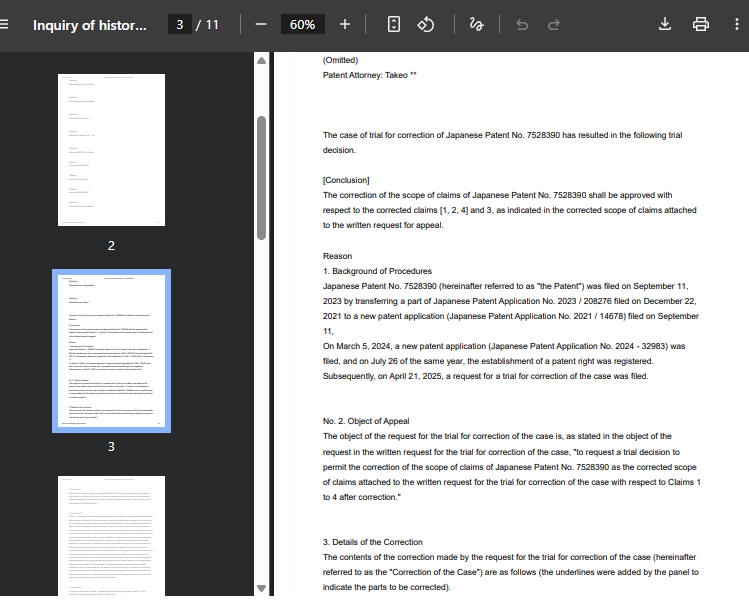Click the '(Omitted)' text line

coord(340,60)
